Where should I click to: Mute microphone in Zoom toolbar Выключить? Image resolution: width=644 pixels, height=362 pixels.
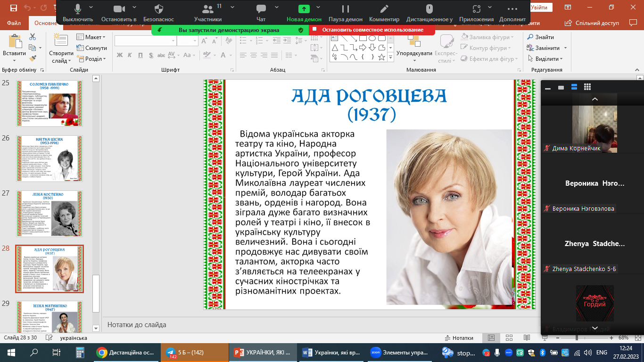click(x=78, y=13)
